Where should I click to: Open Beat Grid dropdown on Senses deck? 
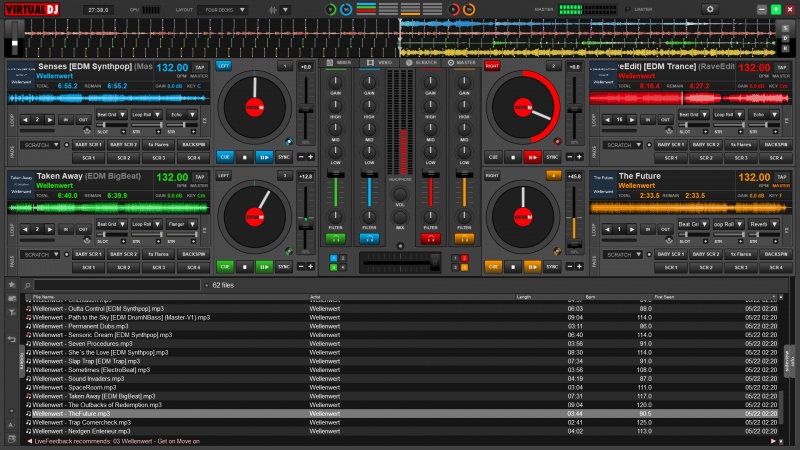click(x=111, y=115)
